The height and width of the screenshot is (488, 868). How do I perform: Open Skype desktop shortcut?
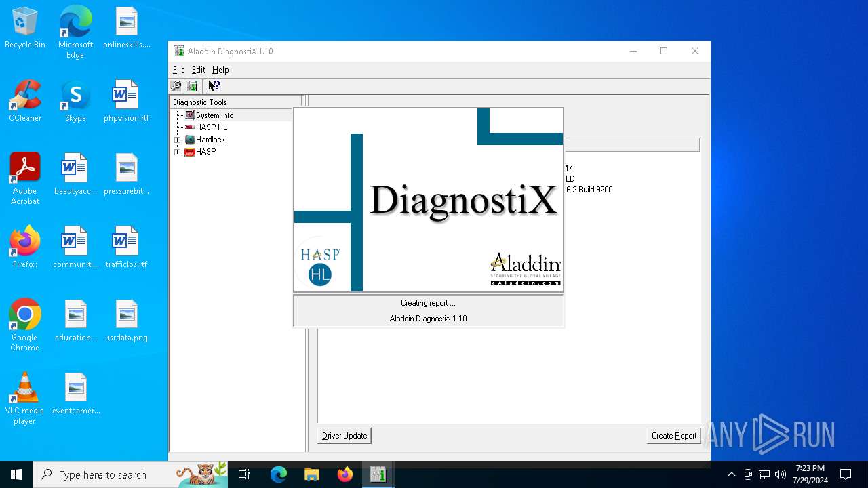[x=75, y=102]
